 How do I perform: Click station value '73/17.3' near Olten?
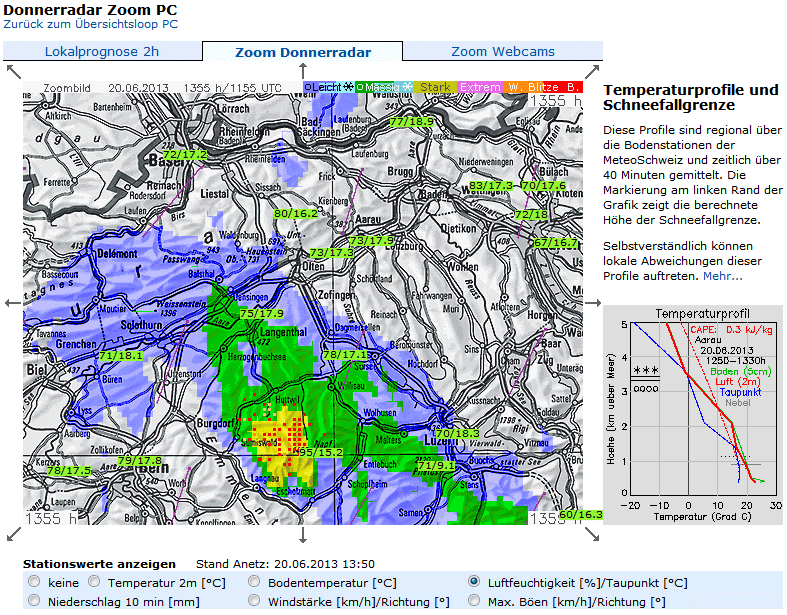click(332, 253)
